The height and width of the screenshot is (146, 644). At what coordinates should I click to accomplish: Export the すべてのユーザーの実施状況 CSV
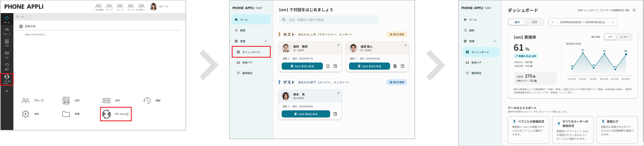[x=573, y=130]
